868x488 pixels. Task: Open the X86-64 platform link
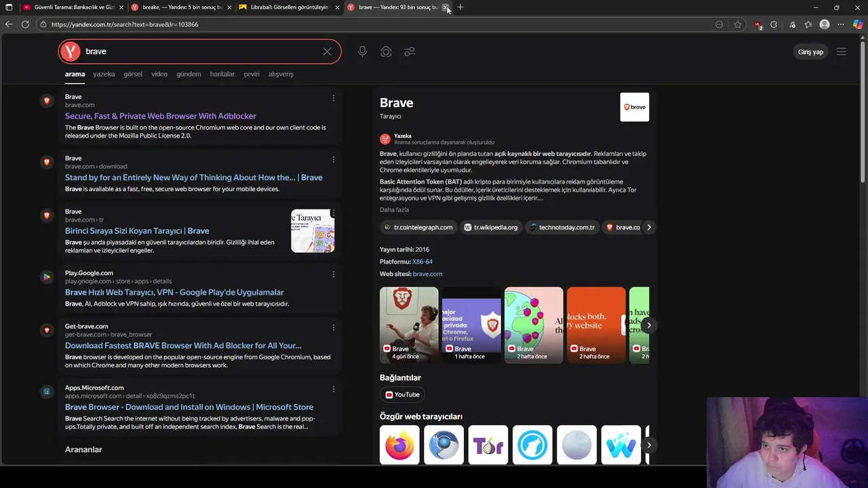coord(422,262)
